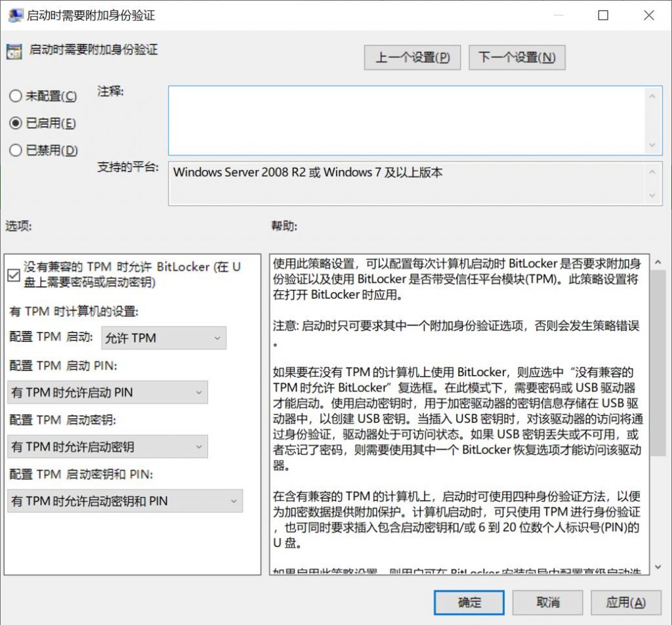
Task: Expand the 配置 TPM 启动 PIN dropdown
Action: 108,393
